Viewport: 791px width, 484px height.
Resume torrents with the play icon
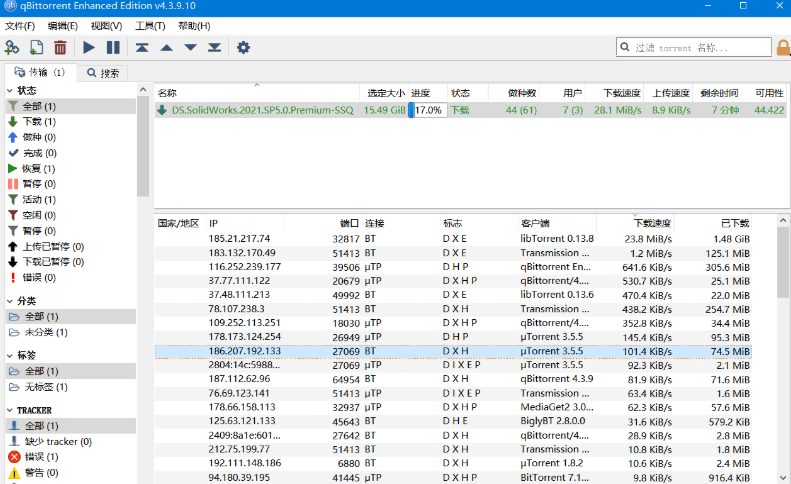(x=89, y=47)
